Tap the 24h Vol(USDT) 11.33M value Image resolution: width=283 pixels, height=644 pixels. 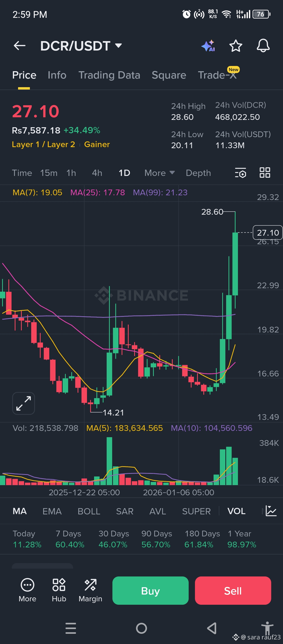[230, 145]
